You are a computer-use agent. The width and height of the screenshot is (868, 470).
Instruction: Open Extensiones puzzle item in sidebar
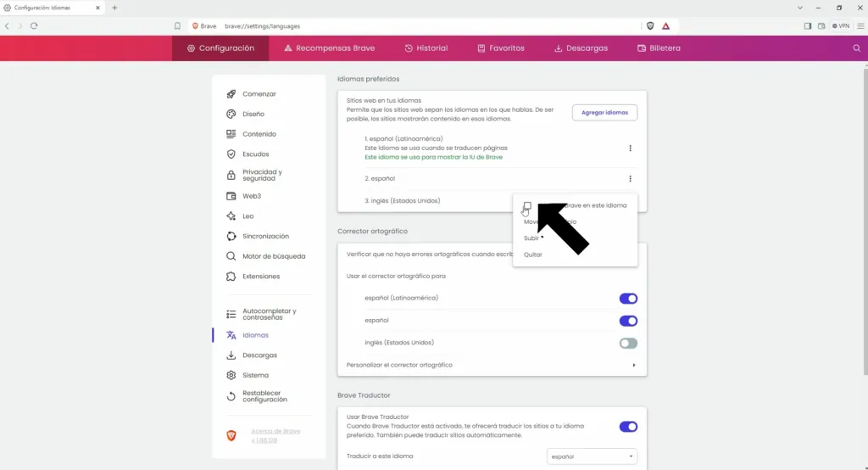pos(253,276)
